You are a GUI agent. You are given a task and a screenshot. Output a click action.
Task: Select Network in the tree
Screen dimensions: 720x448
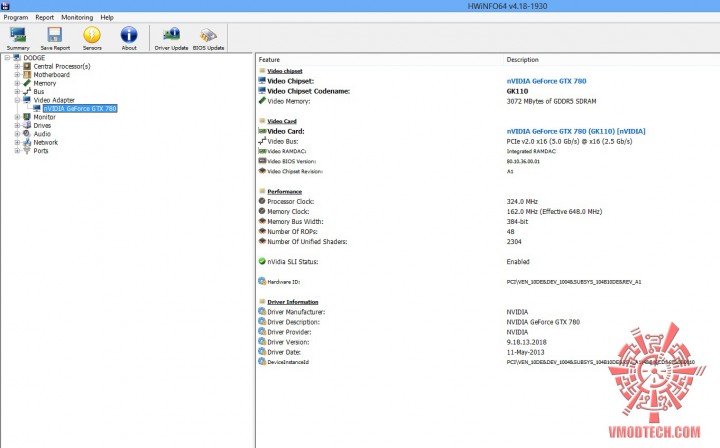[45, 142]
